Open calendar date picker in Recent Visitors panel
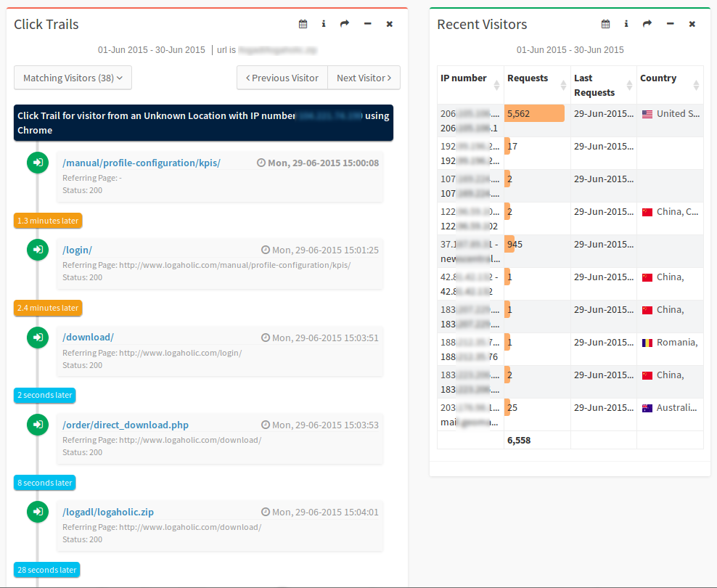This screenshot has height=588, width=717. [x=606, y=24]
